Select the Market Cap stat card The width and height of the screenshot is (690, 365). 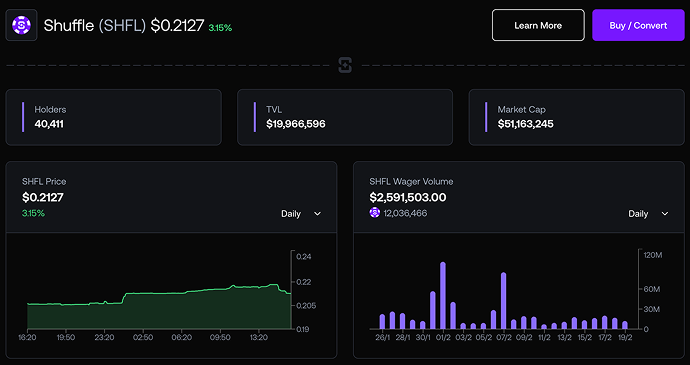576,117
